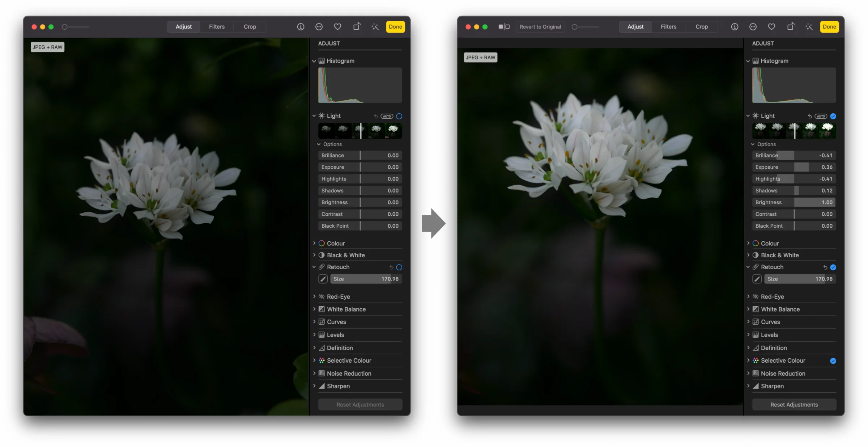Auto-enhance with magic wand in left window
The height and width of the screenshot is (447, 868).
point(375,27)
